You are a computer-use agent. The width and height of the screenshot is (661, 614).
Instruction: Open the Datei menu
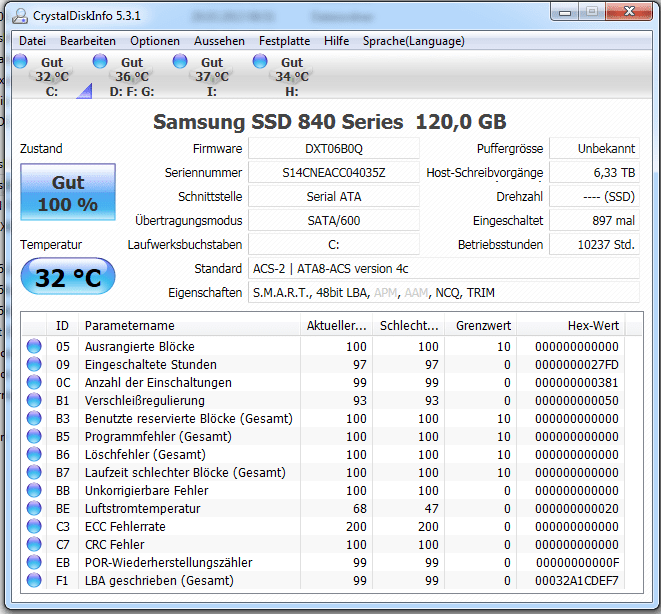click(x=33, y=41)
